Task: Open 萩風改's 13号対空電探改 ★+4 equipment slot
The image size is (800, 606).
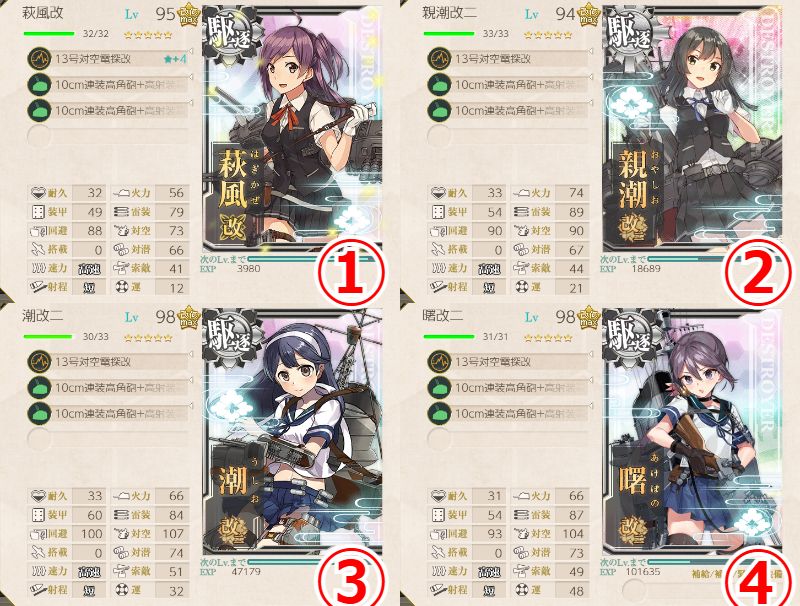Action: pos(109,59)
